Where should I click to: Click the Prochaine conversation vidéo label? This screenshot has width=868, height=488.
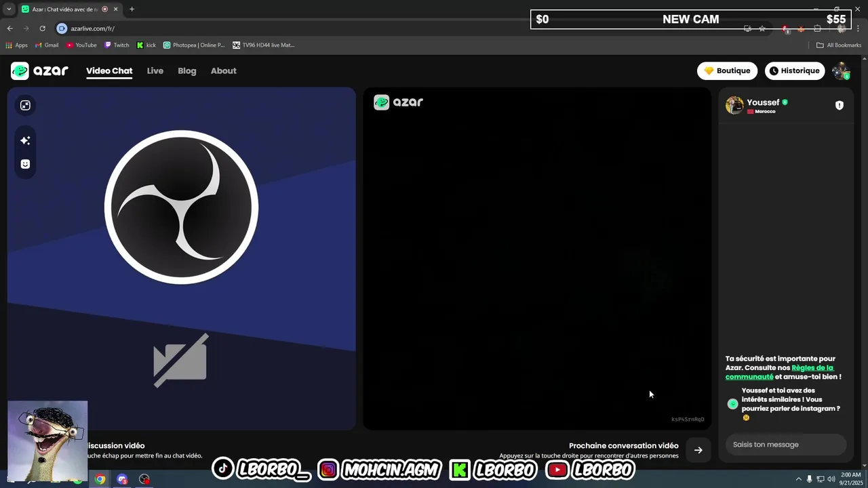pyautogui.click(x=623, y=446)
